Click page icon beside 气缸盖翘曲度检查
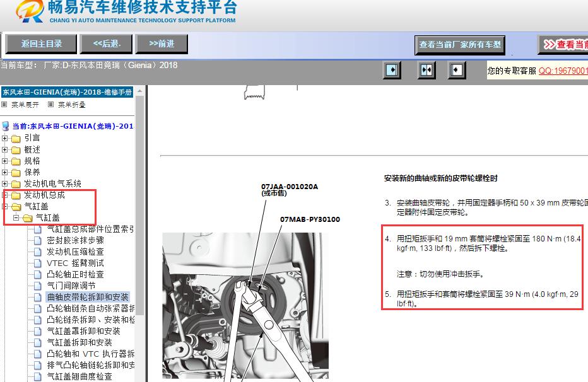Screen dimensions: 588x382 (x=37, y=376)
